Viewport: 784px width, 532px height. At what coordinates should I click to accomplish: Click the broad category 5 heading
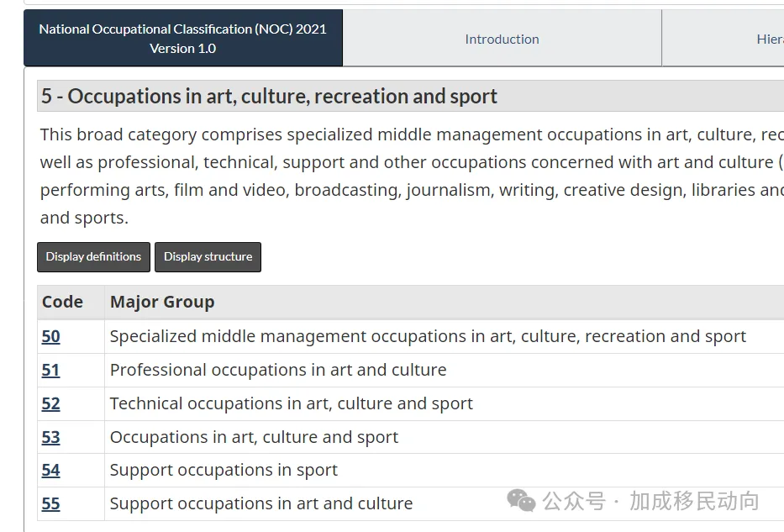269,97
